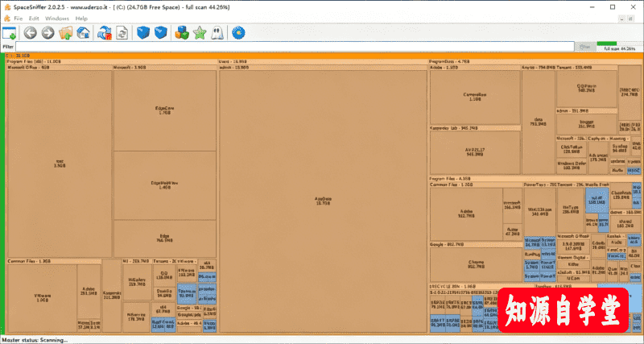Open the Help menu

(x=81, y=19)
